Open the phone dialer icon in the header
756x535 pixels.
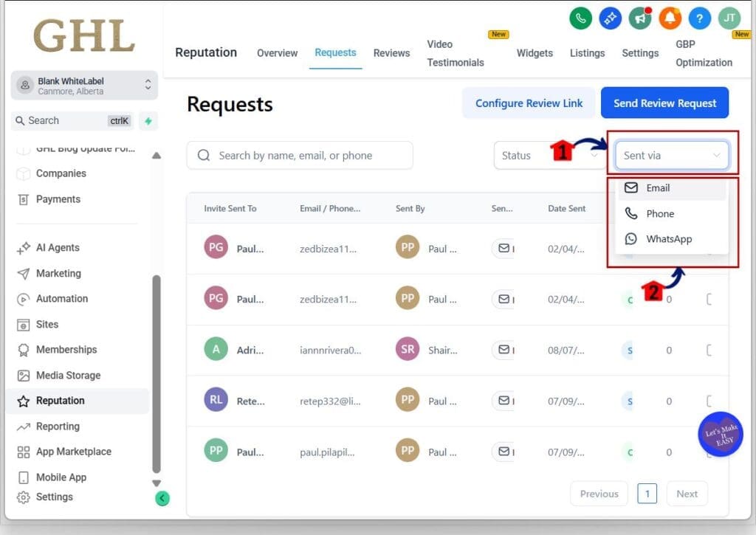click(580, 18)
